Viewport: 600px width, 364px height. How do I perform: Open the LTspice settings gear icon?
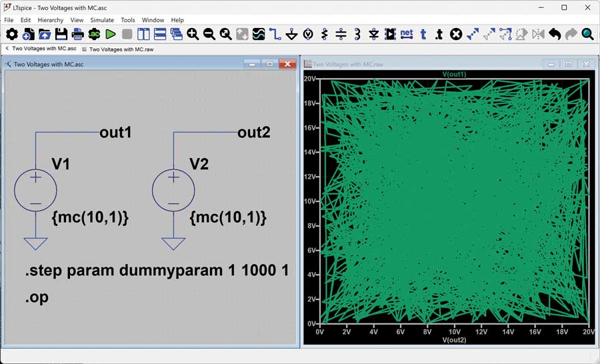tap(12, 34)
